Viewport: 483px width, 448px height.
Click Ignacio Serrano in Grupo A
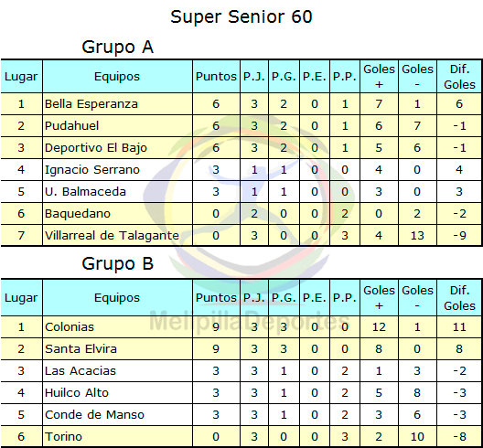(x=92, y=170)
